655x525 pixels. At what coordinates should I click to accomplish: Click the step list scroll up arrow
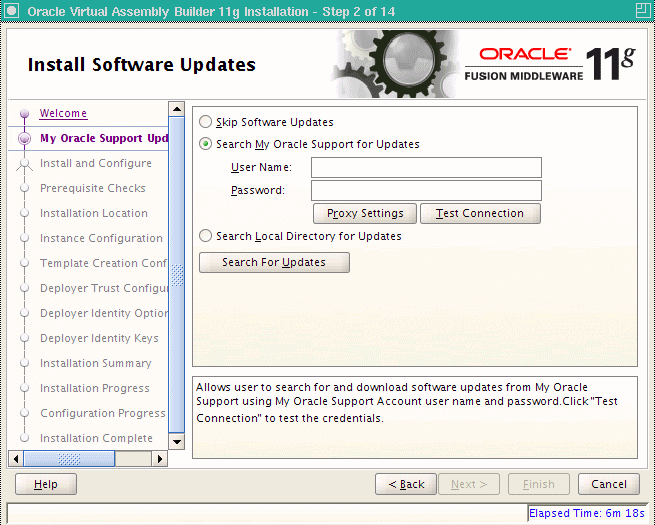tap(177, 109)
